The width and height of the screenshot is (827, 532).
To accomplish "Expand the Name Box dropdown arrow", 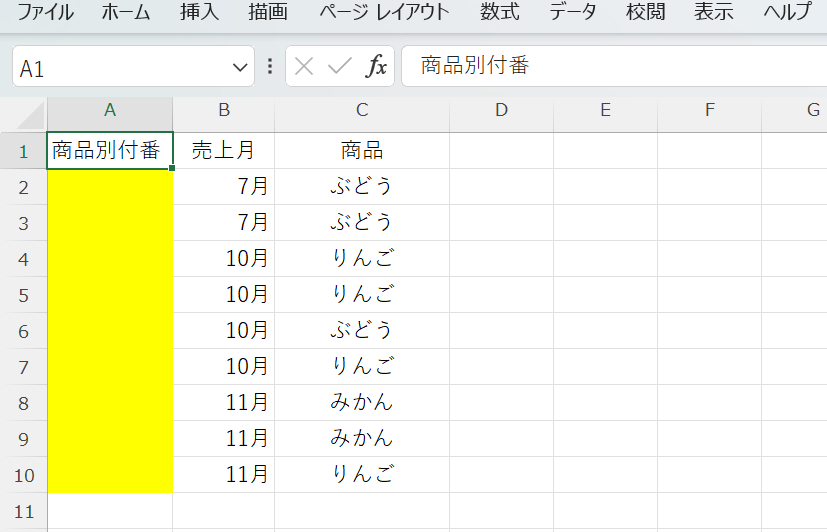I will [x=240, y=68].
